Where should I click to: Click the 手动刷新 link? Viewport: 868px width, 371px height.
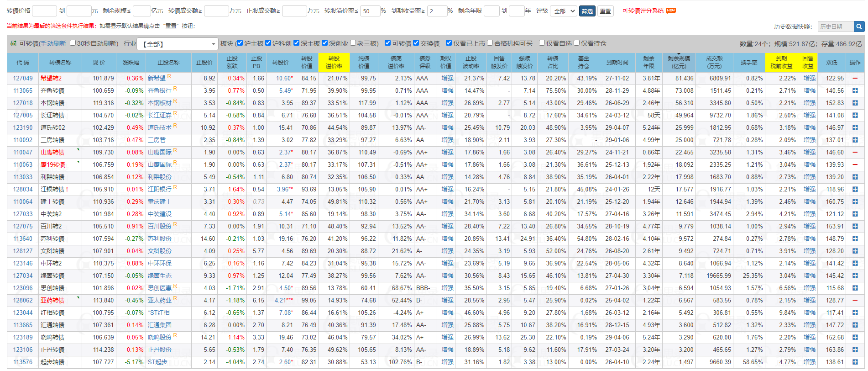point(53,43)
